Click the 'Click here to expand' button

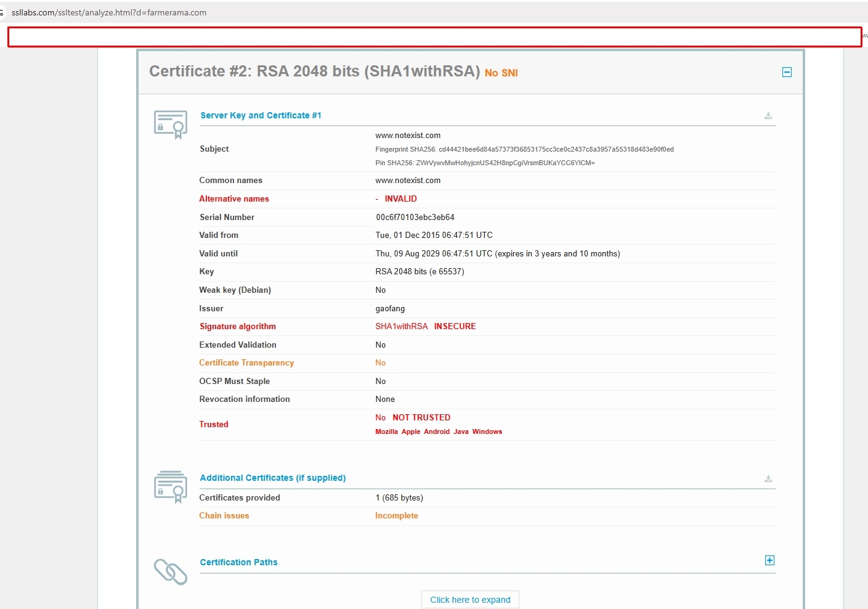tap(470, 600)
